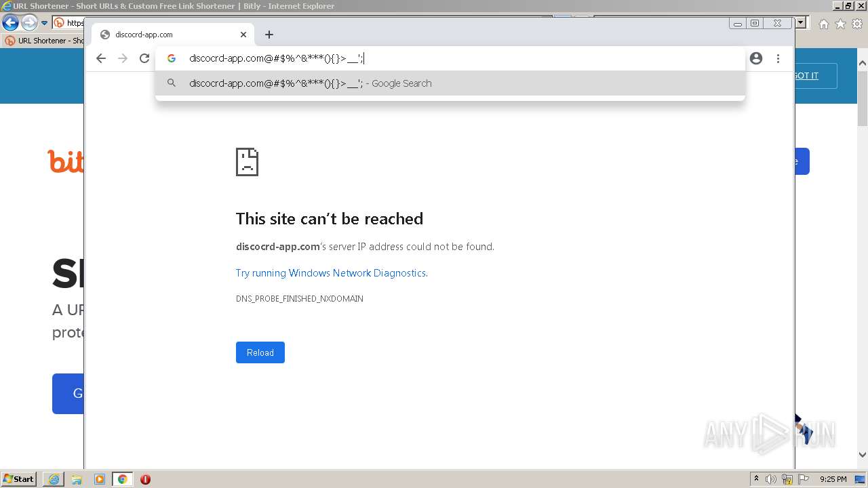Select DNS_PROBE_FINISHED_NXDOMAIN error text
The width and height of the screenshot is (868, 488).
click(x=300, y=299)
